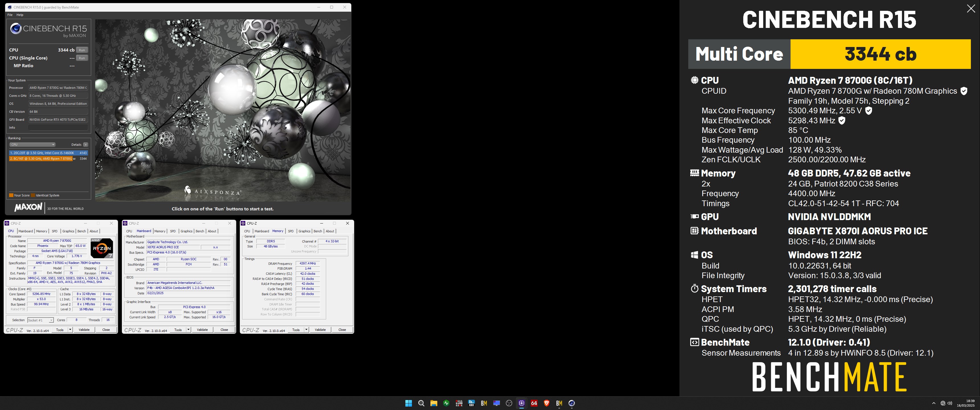Click Tools button in CPU-Z motherboard window
Screen dimensions: 980x410
tap(178, 330)
